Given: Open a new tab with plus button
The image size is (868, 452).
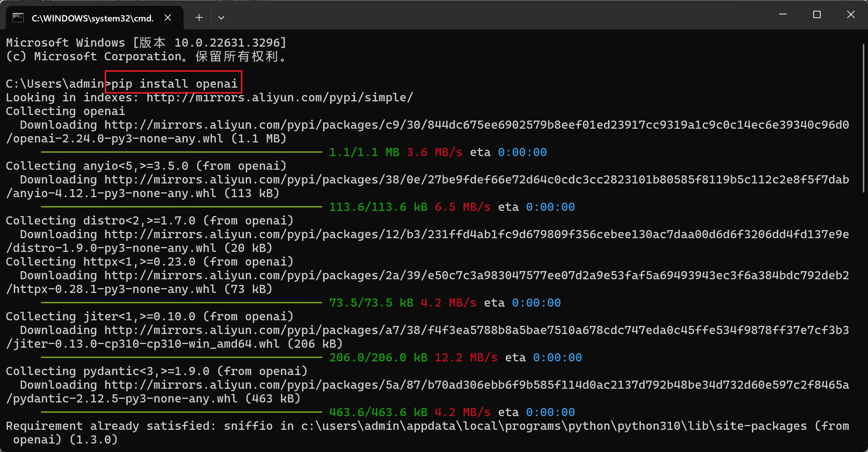Looking at the screenshot, I should pyautogui.click(x=199, y=17).
